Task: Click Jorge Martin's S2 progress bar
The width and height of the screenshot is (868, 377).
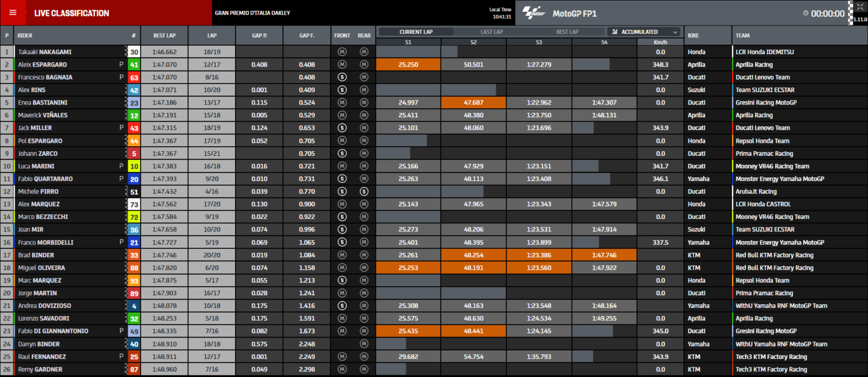Action: coord(474,293)
